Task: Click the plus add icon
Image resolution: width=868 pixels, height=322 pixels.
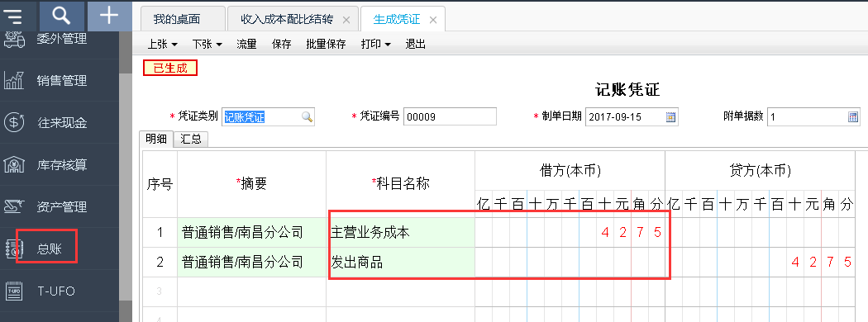Action: (109, 16)
